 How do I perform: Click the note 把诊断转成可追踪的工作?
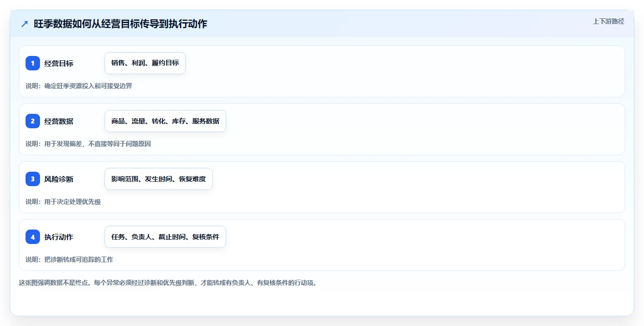[79, 259]
